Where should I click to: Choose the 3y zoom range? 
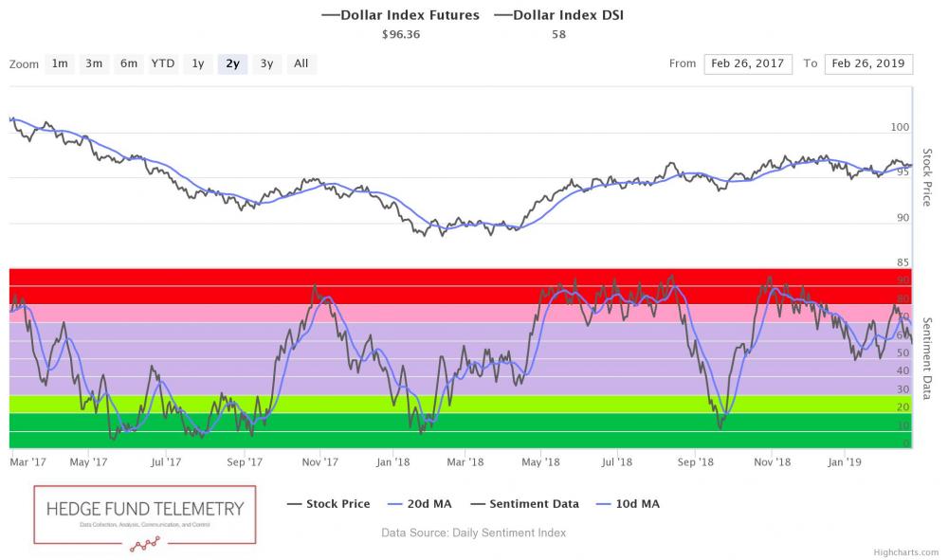point(267,63)
